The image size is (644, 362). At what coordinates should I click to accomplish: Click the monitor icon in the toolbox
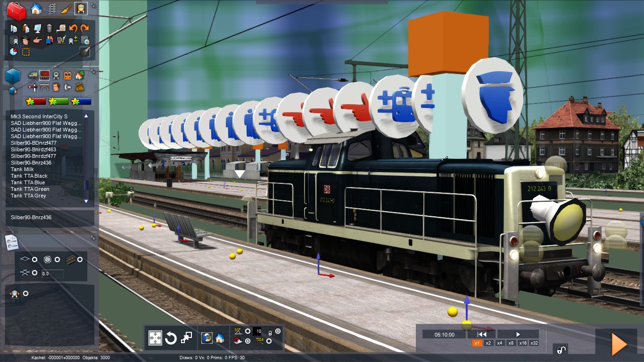click(38, 28)
